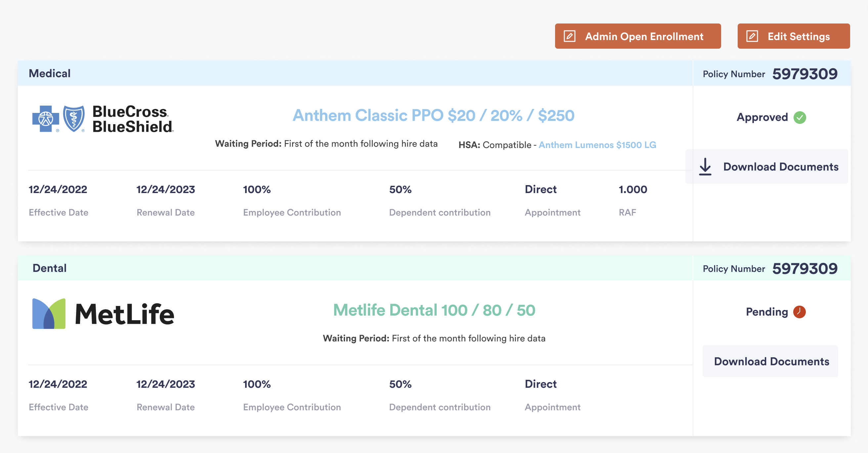Click the Anthem Lumenos $1500 LG link

click(597, 145)
